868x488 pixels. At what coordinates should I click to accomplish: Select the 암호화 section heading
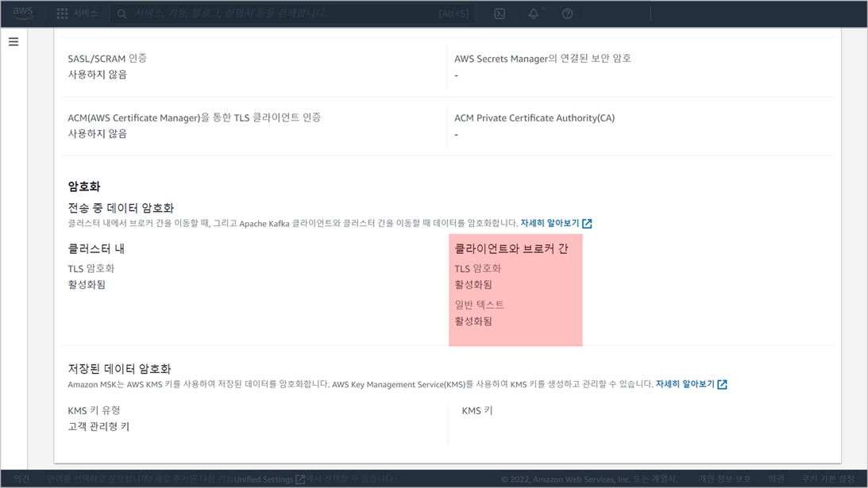point(84,186)
